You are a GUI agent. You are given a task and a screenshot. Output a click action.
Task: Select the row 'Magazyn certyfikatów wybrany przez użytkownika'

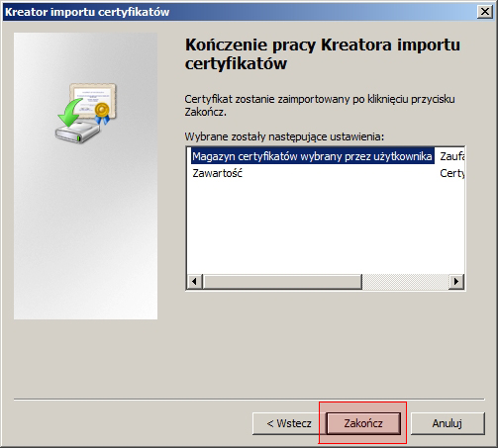click(x=312, y=156)
